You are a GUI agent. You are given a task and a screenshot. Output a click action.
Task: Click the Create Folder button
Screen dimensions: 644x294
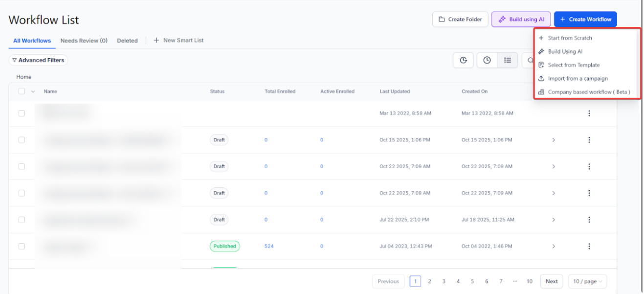460,20
